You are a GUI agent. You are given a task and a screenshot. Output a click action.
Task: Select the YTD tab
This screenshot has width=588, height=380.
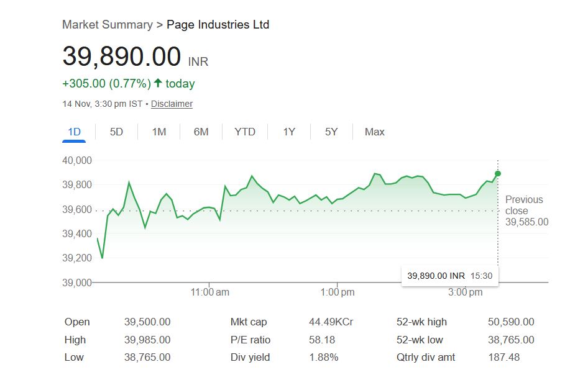pos(245,132)
